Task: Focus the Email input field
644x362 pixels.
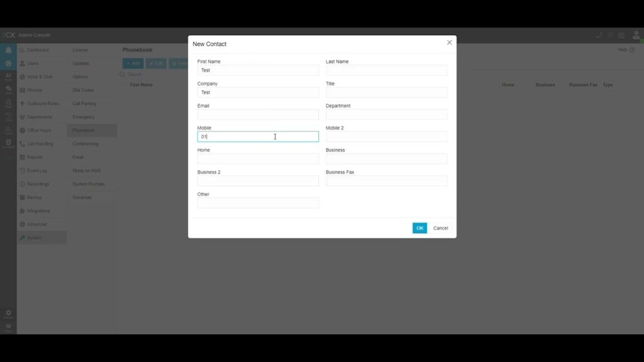Action: (258, 114)
